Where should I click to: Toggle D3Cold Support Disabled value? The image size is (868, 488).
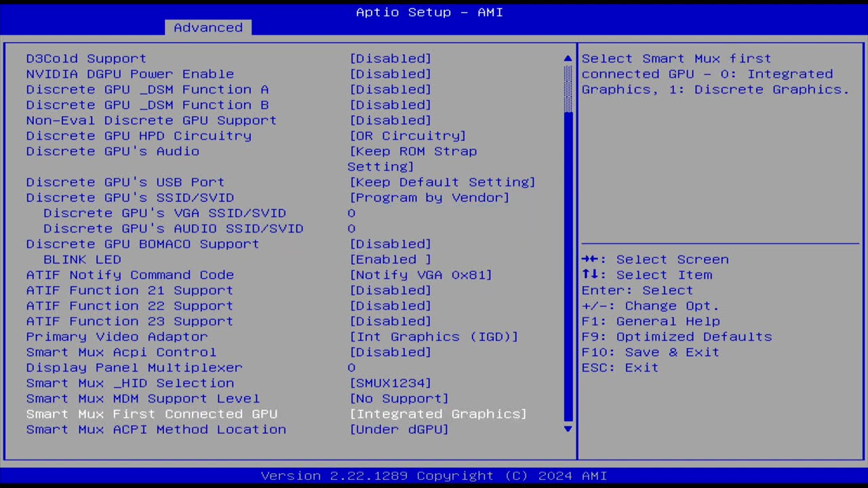click(391, 58)
